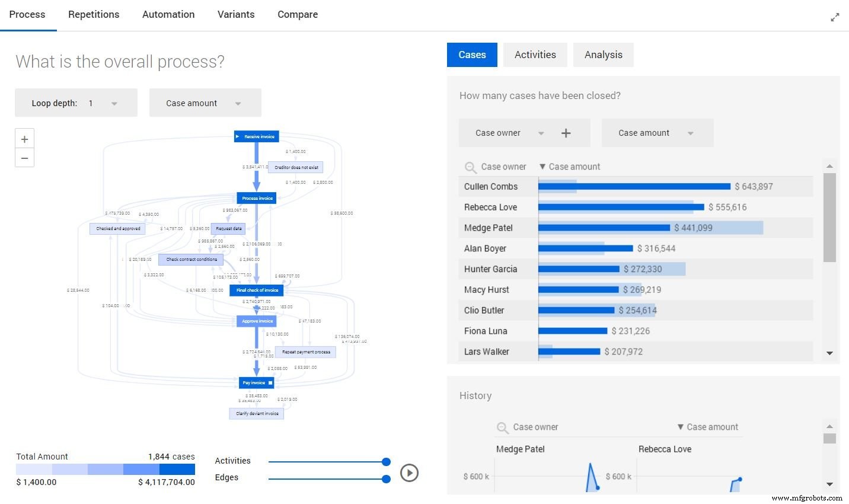
Task: Click the descending sort arrow on Case amount
Action: [x=541, y=167]
